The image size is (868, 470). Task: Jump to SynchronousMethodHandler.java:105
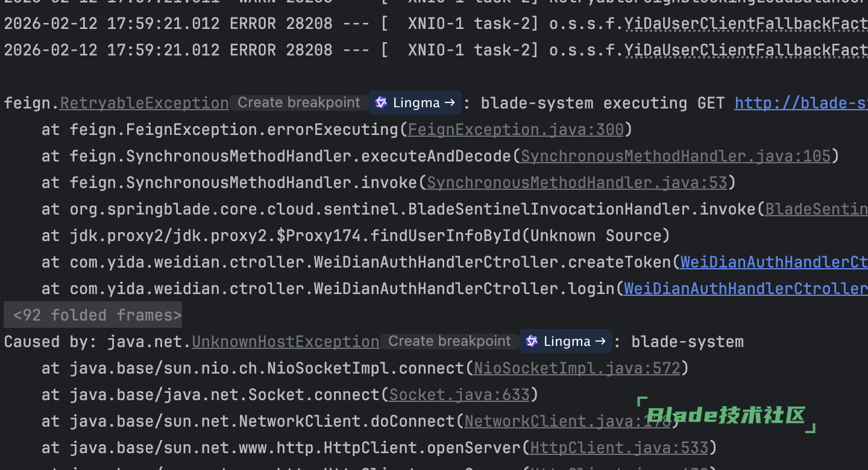[x=676, y=157]
